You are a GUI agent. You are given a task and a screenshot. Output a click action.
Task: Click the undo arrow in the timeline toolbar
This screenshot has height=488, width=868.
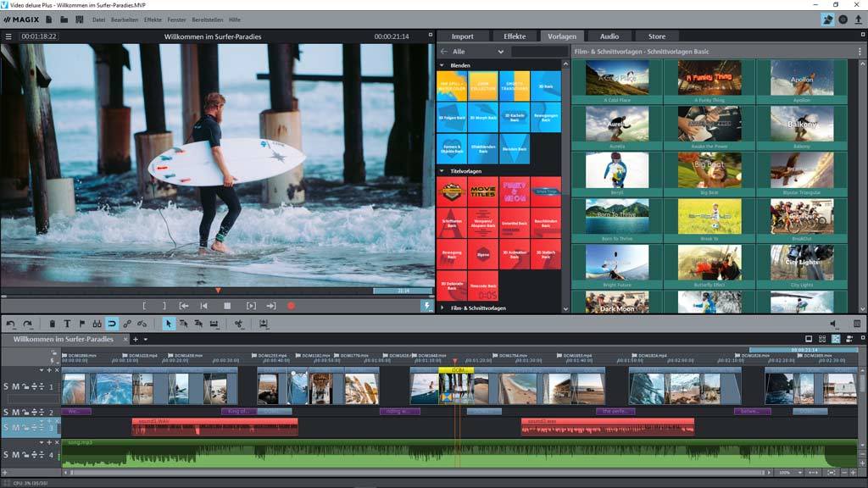[11, 324]
